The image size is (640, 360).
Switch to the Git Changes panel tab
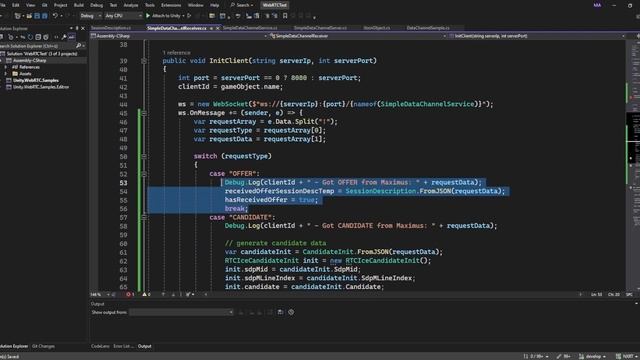pos(43,346)
